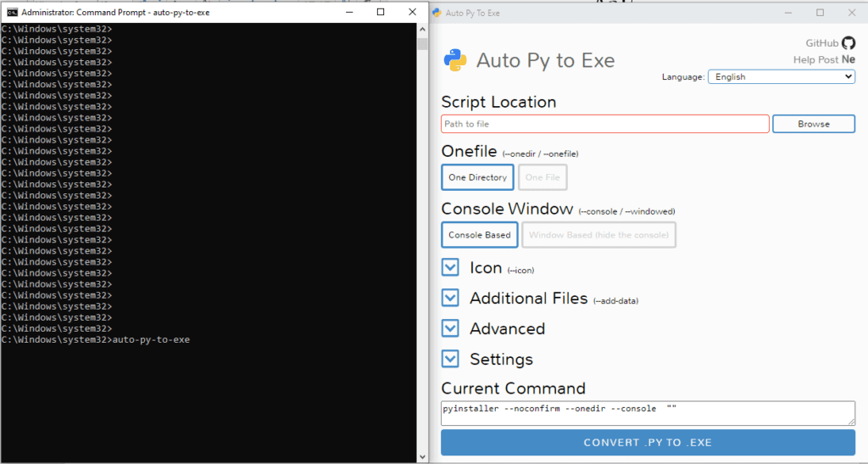This screenshot has height=464, width=868.
Task: Click Command Prompt scrollbar up arrow
Action: tap(422, 29)
